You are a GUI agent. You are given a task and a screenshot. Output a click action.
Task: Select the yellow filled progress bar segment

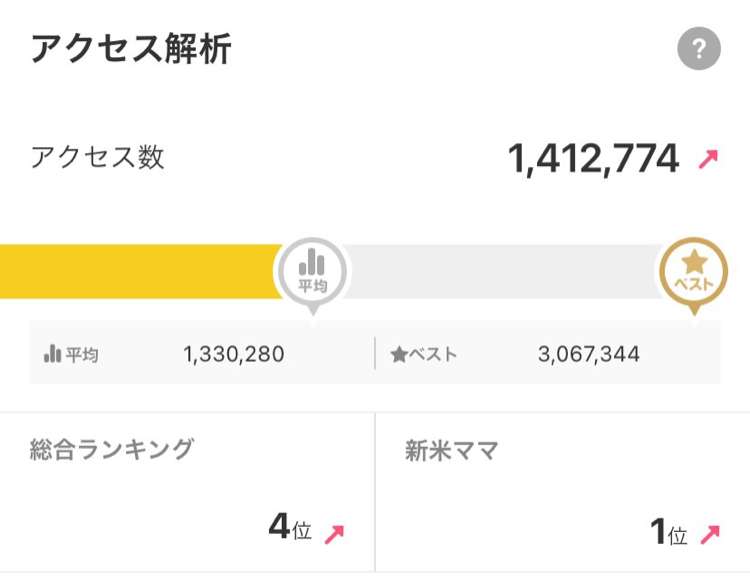pyautogui.click(x=141, y=272)
